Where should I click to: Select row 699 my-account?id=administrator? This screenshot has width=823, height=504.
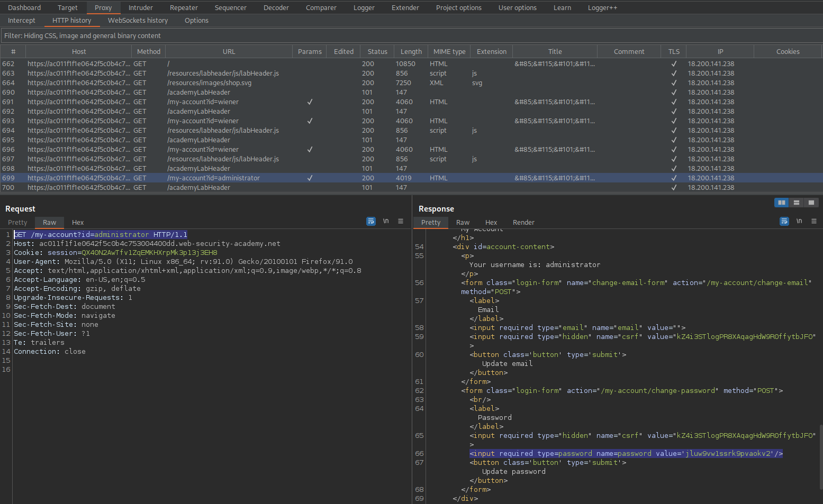click(x=411, y=178)
